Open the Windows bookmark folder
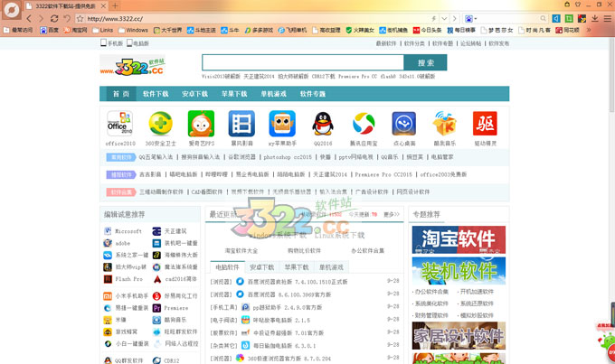Screen dimensions: 615x364 (133, 30)
